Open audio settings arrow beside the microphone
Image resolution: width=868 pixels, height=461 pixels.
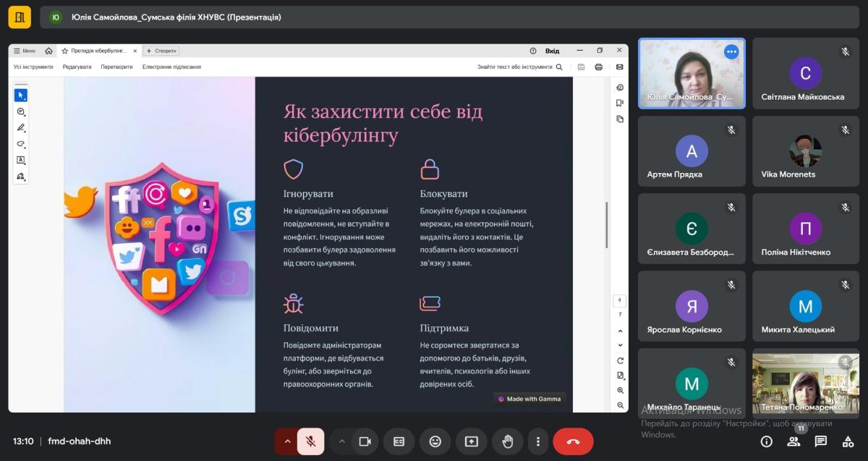coord(286,441)
